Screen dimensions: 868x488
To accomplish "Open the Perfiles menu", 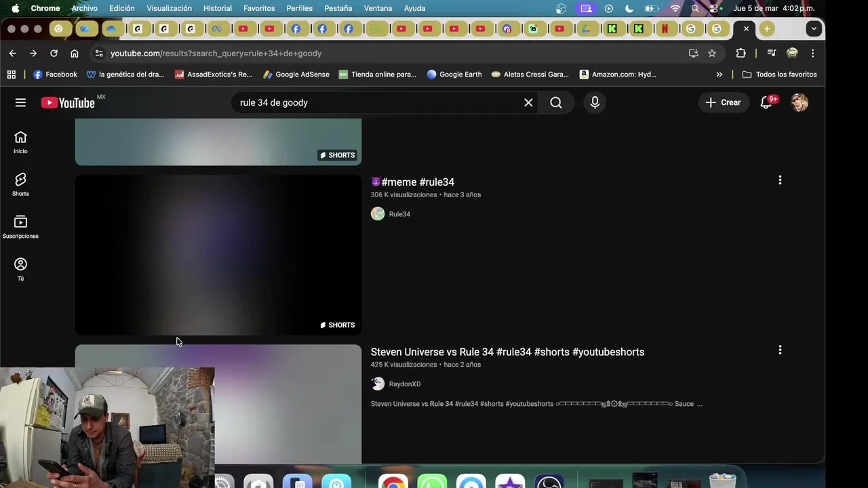I will pos(299,8).
